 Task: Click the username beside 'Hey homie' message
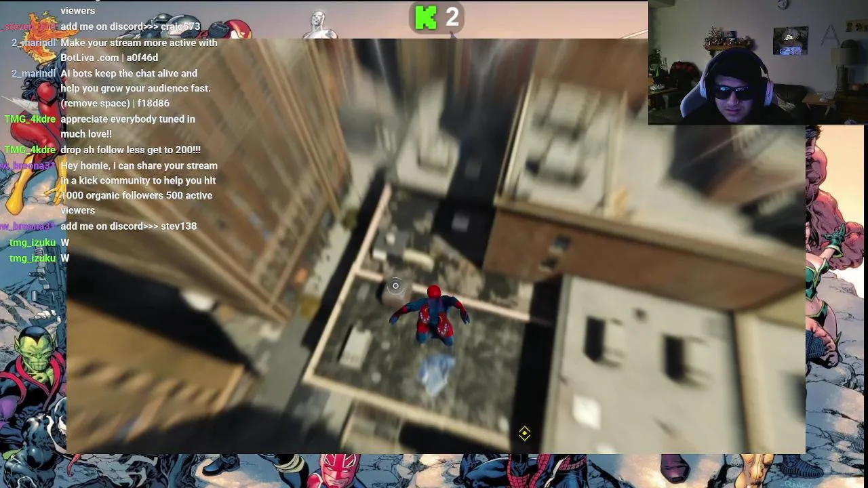pos(28,165)
